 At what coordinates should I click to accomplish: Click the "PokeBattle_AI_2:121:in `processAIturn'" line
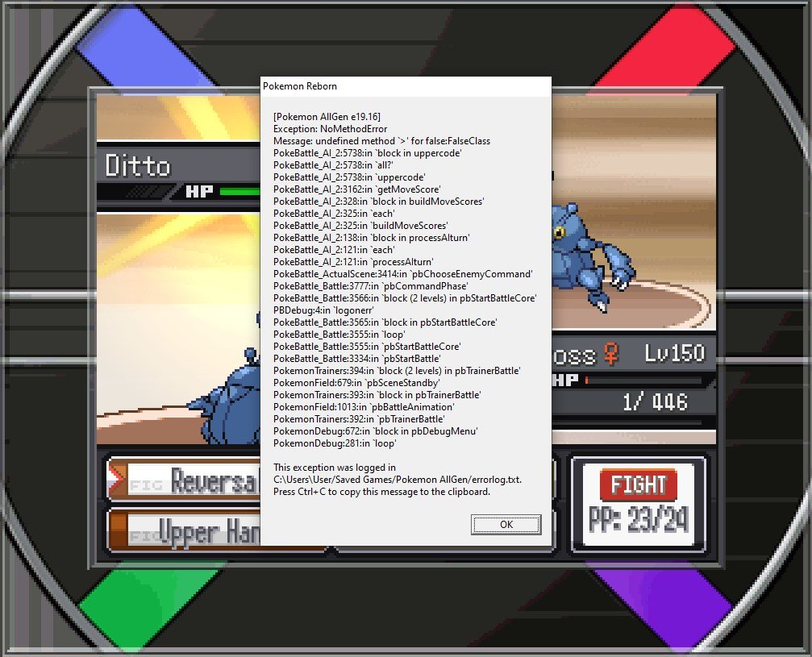point(353,261)
